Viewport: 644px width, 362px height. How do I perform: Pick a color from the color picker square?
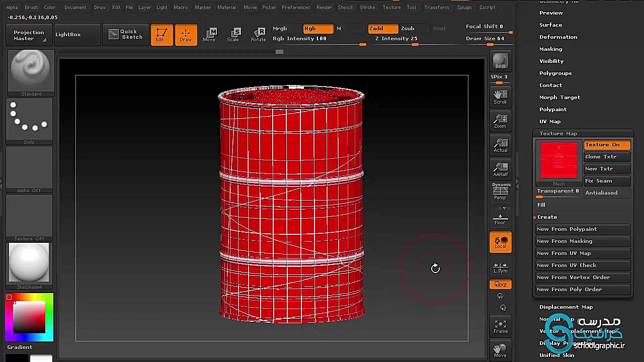[x=29, y=317]
